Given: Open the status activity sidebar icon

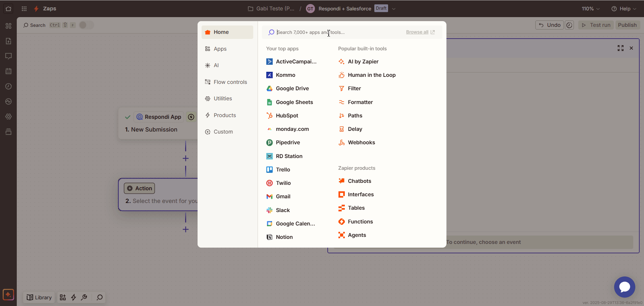Looking at the screenshot, I should (8, 101).
